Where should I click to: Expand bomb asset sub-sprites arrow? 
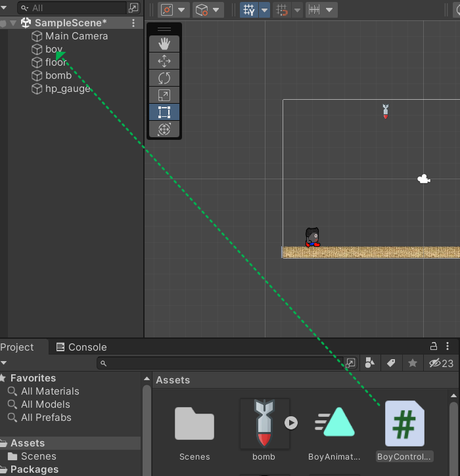point(291,423)
